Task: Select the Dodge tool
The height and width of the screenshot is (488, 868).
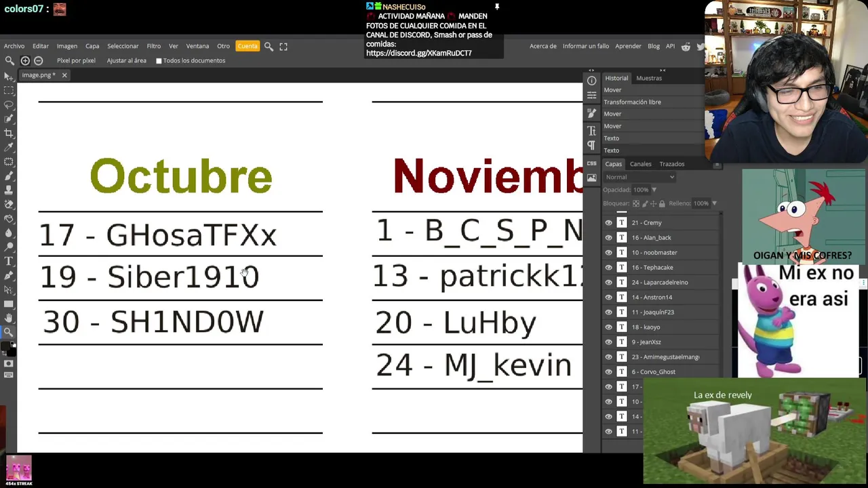Action: (x=9, y=247)
